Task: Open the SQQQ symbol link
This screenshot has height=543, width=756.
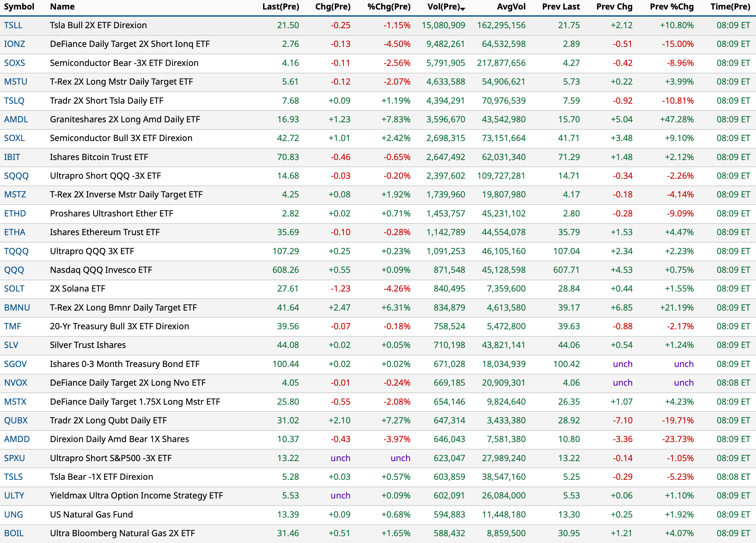Action: tap(16, 176)
